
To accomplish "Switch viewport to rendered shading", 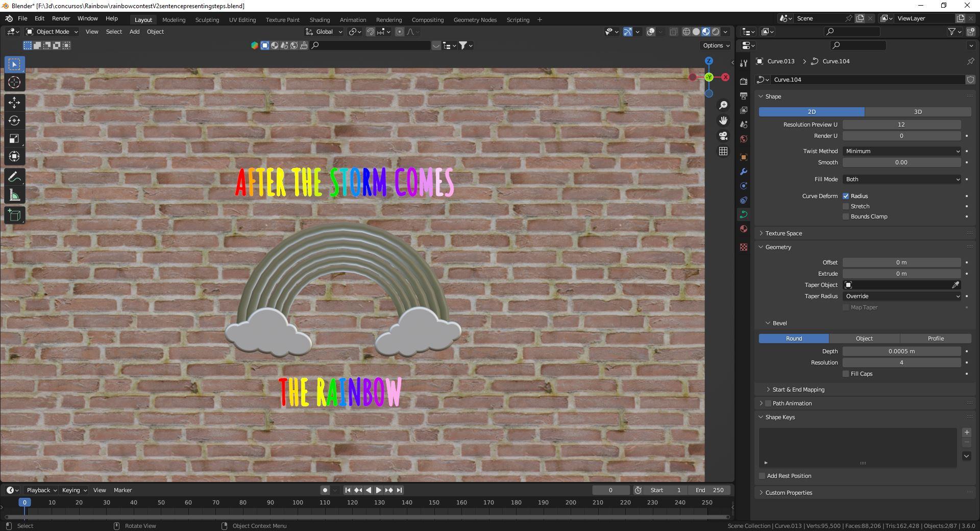I will pyautogui.click(x=716, y=32).
